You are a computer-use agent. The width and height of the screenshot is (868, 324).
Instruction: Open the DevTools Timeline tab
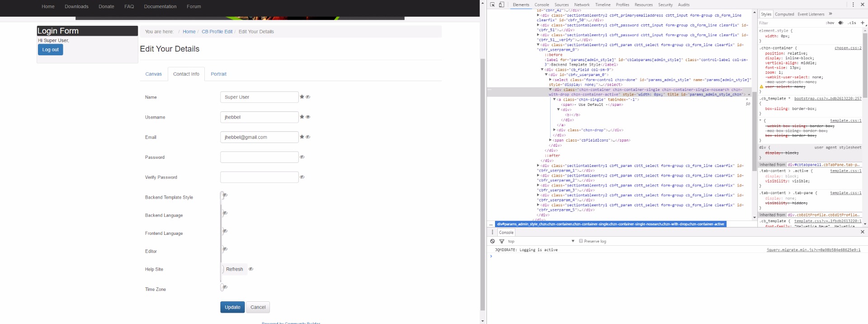pyautogui.click(x=603, y=5)
